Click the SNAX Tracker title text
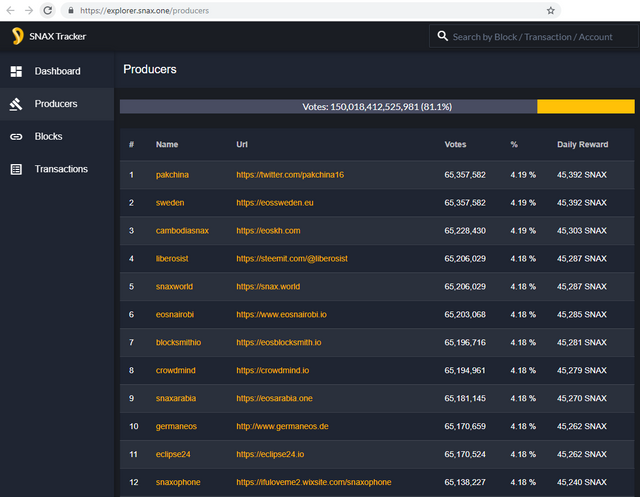The image size is (640, 497). [58, 37]
